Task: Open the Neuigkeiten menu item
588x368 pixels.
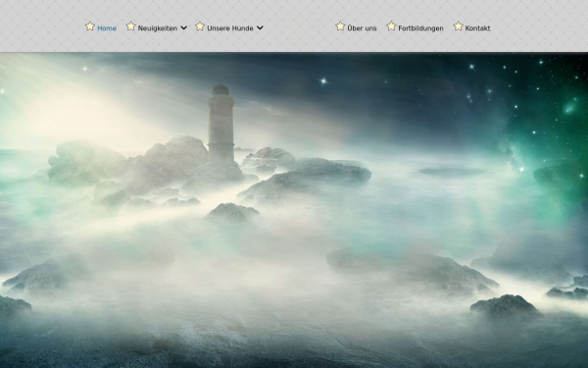Action: pyautogui.click(x=157, y=28)
